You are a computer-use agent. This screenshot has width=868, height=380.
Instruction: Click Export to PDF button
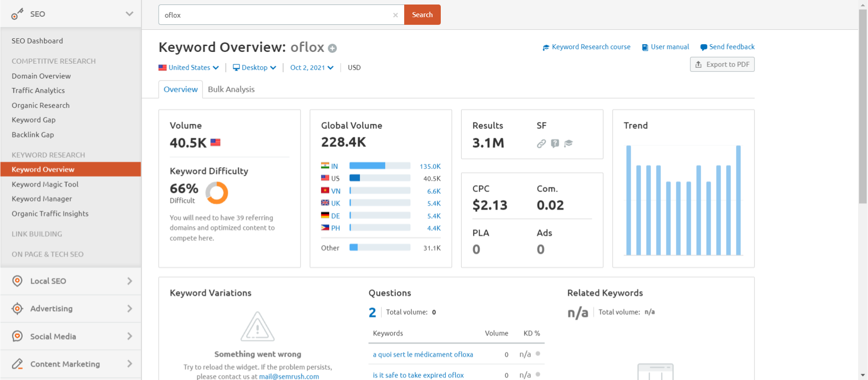point(722,64)
